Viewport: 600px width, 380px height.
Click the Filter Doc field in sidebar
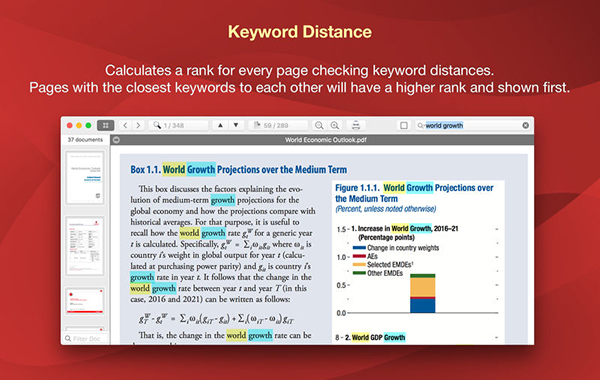click(86, 339)
